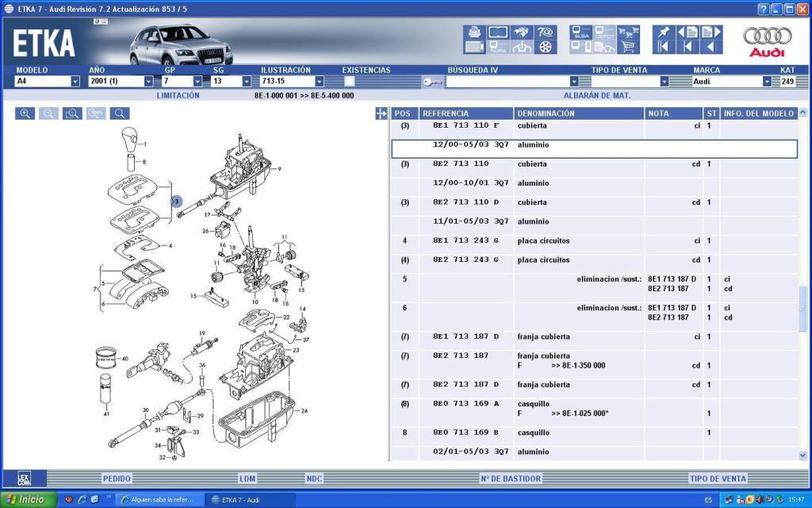Screen dimensions: 812x508
Task: Open the single shopping cart icon
Action: pos(628,47)
